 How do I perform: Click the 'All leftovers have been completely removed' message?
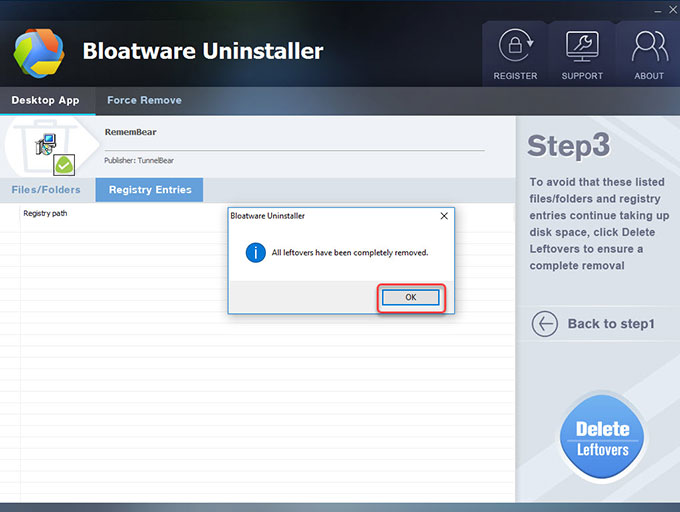[x=350, y=253]
